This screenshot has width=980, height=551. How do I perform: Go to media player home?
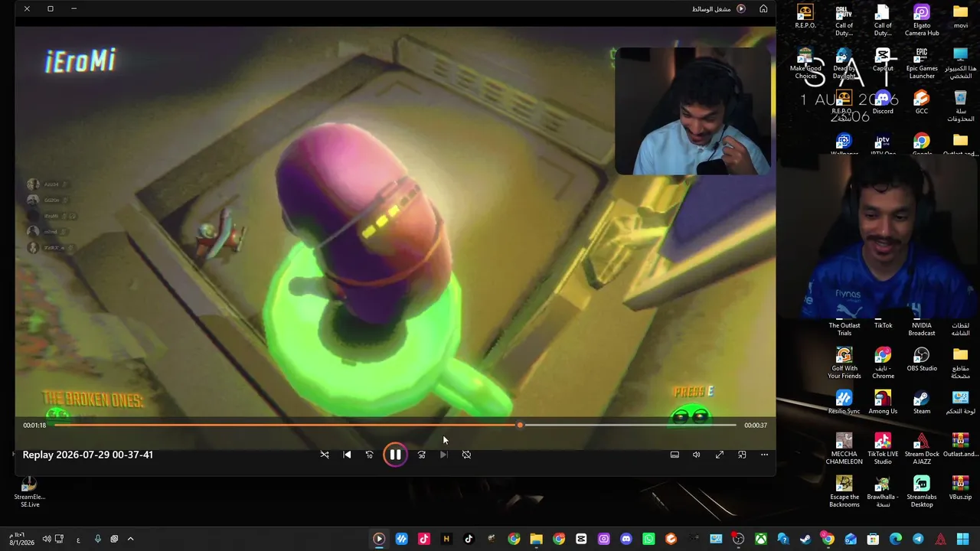[x=763, y=8]
